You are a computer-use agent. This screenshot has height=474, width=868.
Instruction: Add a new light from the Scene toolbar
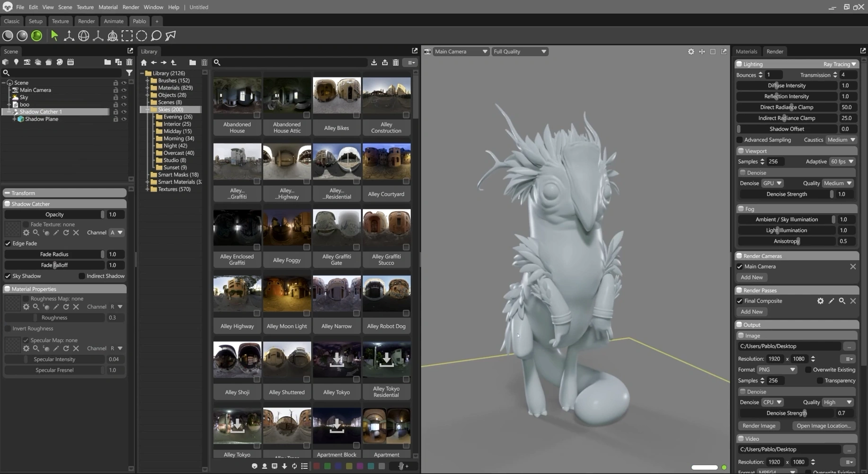tap(16, 62)
